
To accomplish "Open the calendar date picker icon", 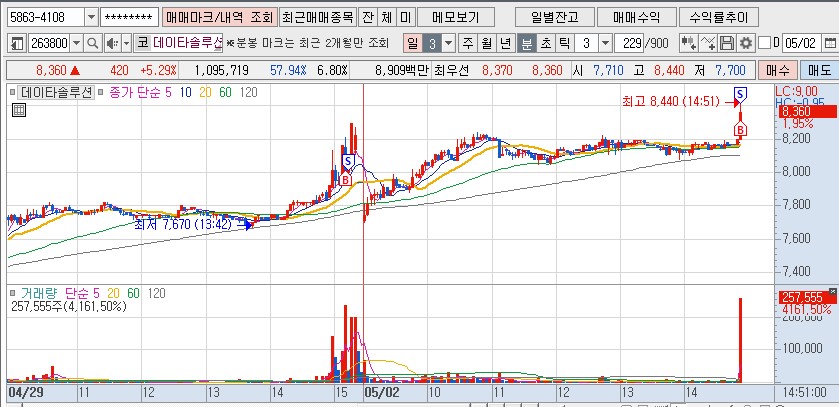I will tap(831, 43).
